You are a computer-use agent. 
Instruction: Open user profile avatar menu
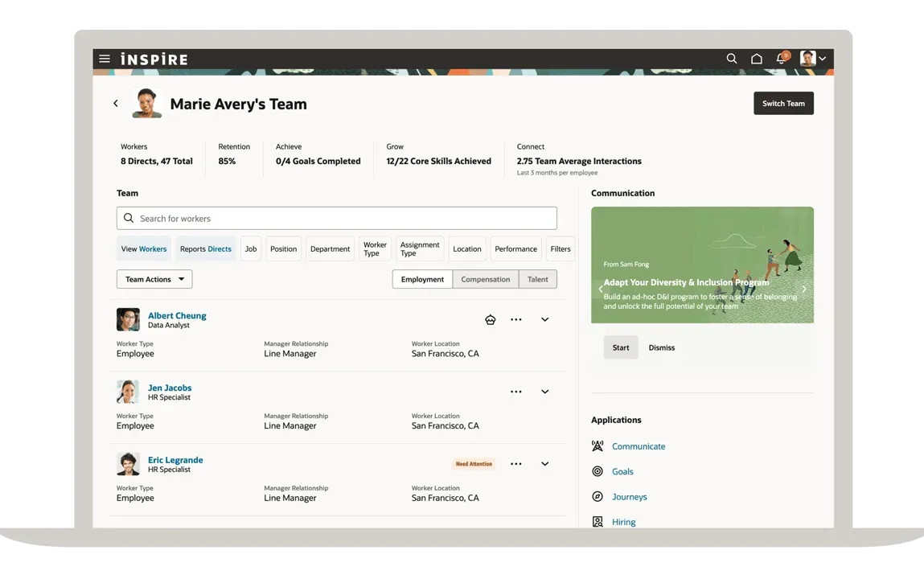click(x=813, y=59)
